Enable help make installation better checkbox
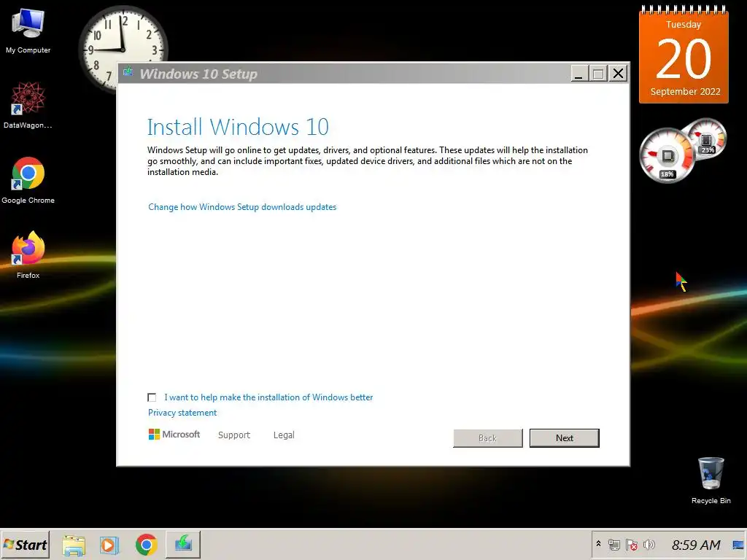Viewport: 747px width, 560px height. coord(152,397)
